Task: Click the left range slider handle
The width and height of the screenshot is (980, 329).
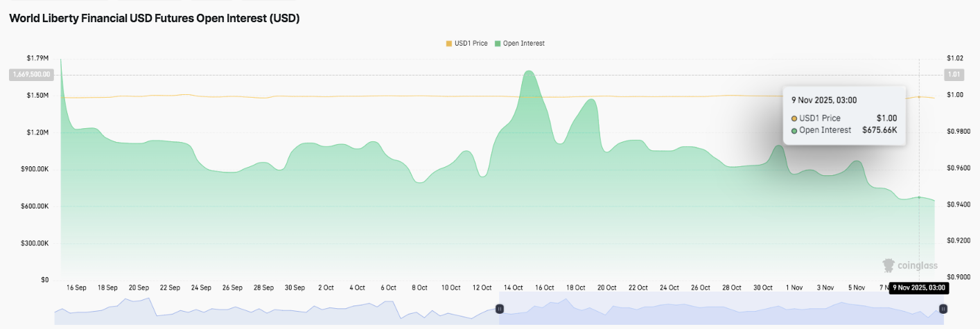Action: 499,308
